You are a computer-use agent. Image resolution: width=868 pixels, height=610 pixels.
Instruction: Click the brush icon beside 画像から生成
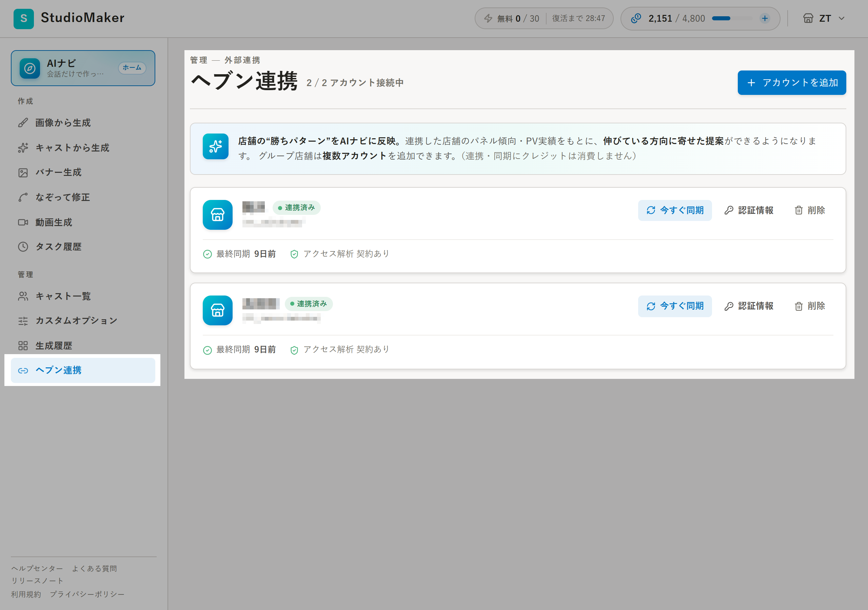tap(23, 123)
